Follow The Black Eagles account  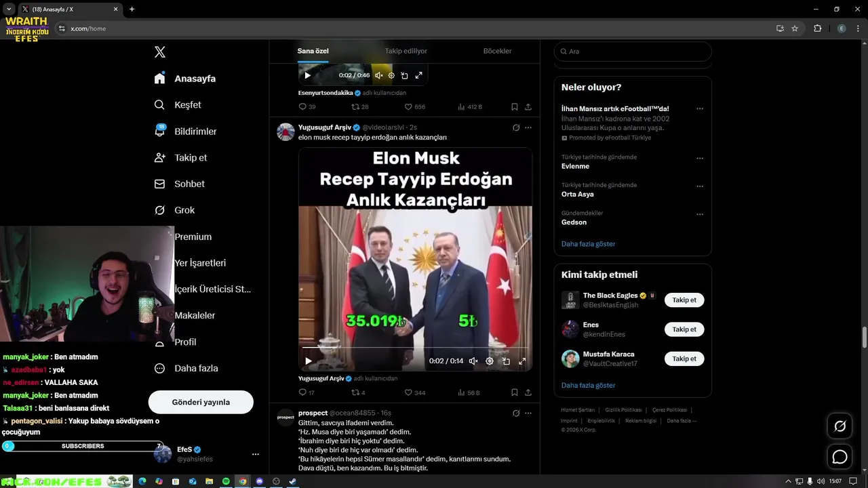[x=684, y=300]
